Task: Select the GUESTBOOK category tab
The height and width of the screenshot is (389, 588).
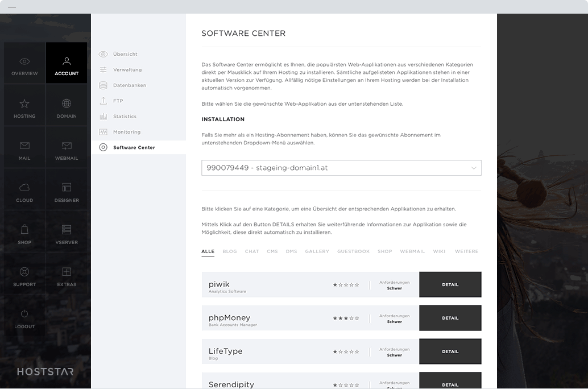Action: [x=353, y=251]
